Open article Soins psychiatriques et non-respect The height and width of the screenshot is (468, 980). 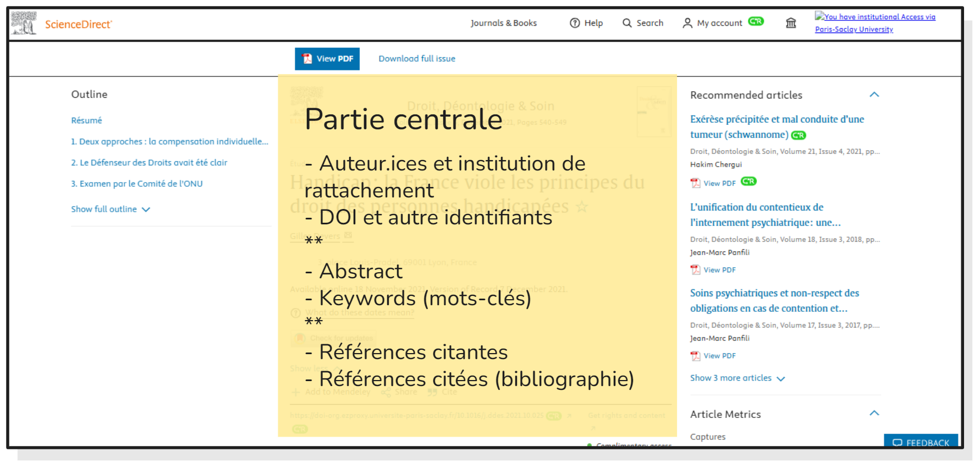pyautogui.click(x=774, y=301)
